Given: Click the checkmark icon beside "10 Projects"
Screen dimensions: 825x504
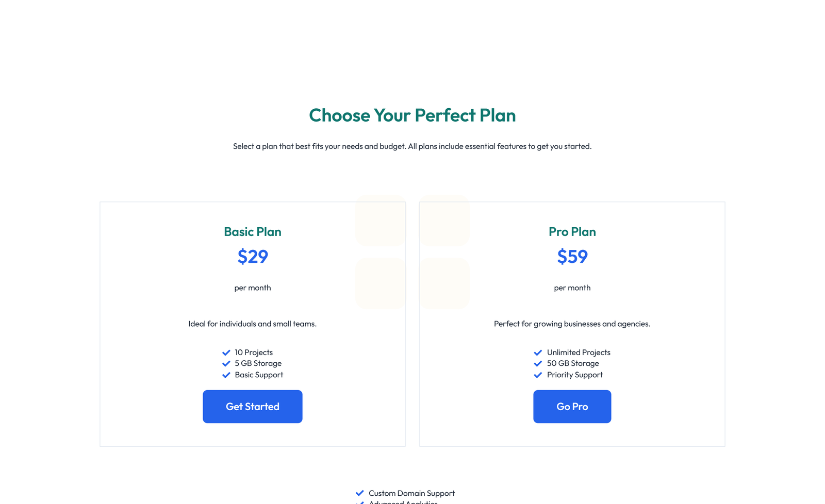Looking at the screenshot, I should point(226,352).
